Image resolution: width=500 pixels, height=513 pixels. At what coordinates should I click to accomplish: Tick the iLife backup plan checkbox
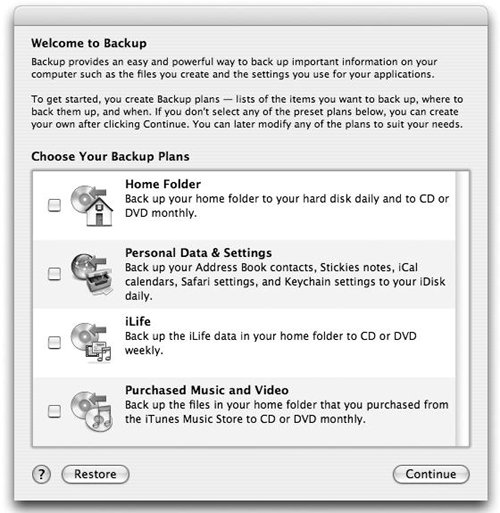(54, 343)
